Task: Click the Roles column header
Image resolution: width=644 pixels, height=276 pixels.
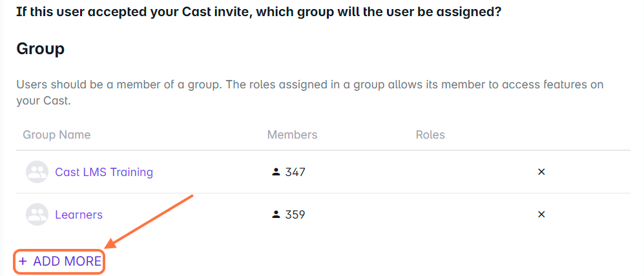Action: 430,135
